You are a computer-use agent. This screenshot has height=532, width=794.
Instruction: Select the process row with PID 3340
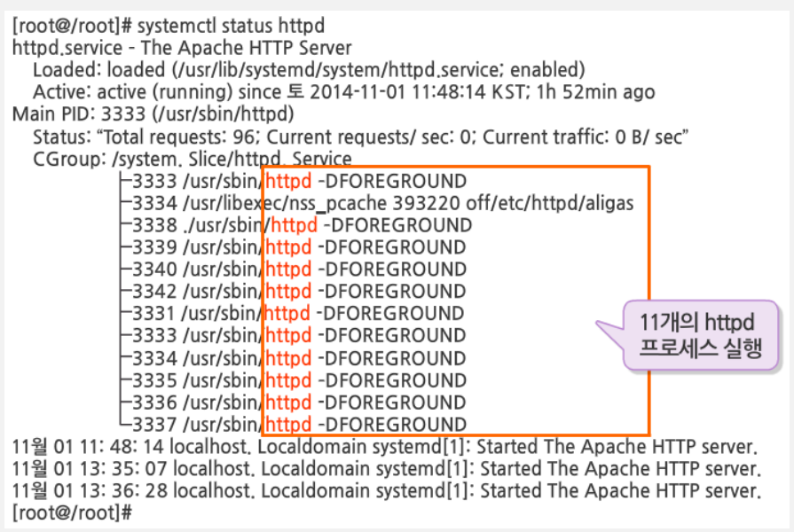coord(294,270)
